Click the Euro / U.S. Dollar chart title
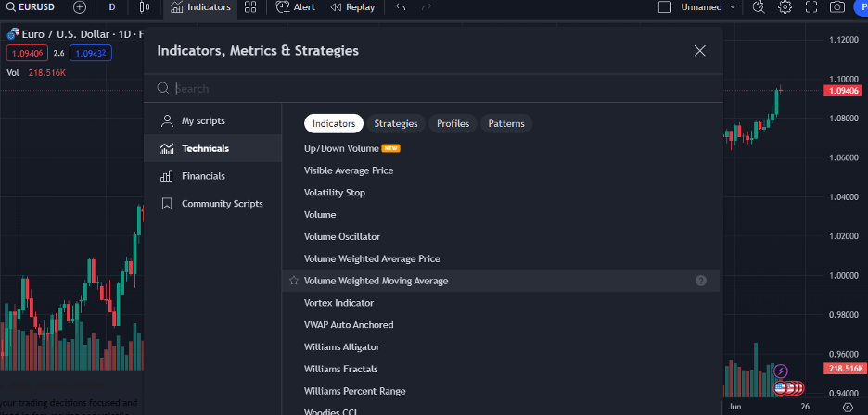 pos(75,34)
